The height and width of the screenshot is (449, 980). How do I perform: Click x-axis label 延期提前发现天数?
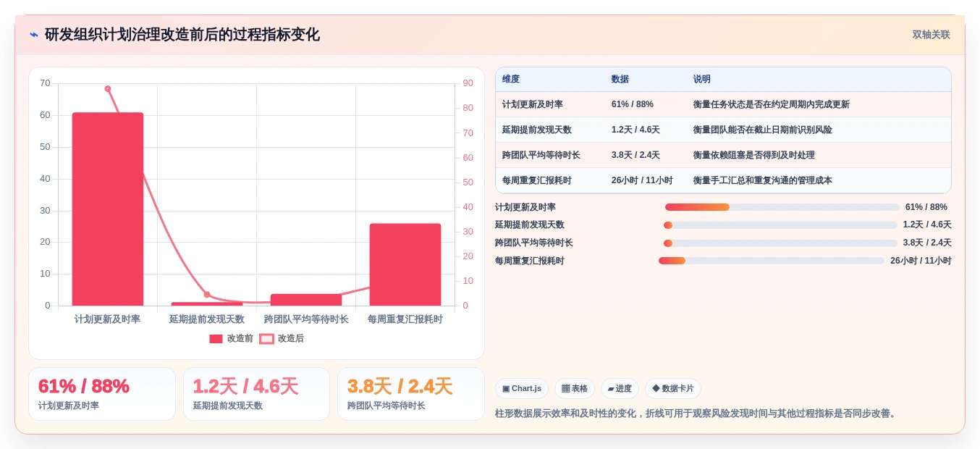(x=207, y=319)
